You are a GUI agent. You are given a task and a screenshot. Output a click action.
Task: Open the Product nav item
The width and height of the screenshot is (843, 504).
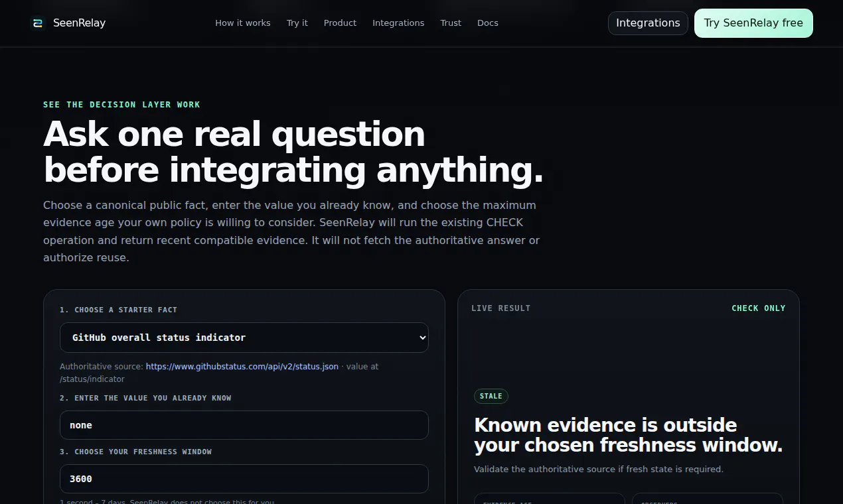[340, 23]
